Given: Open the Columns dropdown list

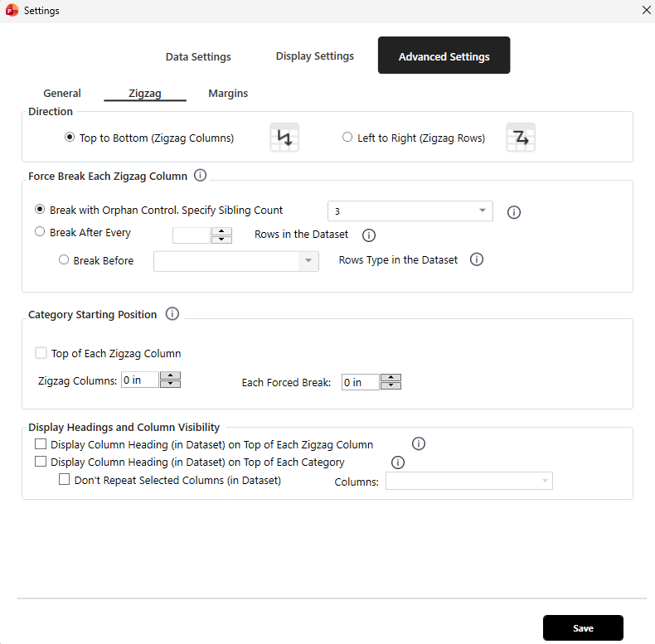Looking at the screenshot, I should (x=468, y=481).
